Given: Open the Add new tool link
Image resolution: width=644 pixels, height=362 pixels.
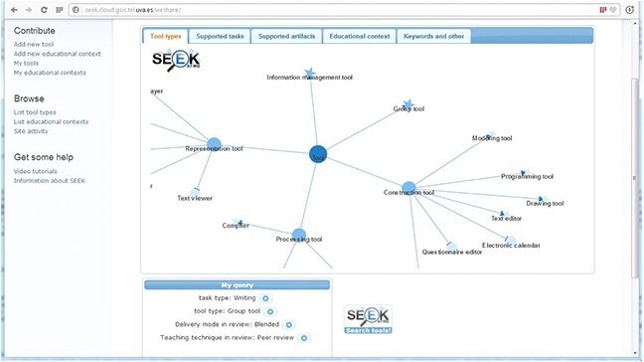Looking at the screenshot, I should click(34, 44).
